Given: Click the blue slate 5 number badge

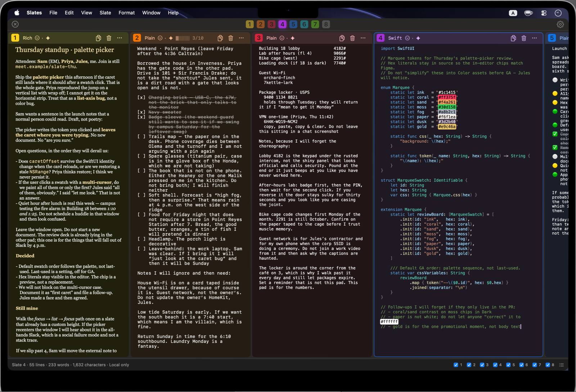Looking at the screenshot, I should [x=552, y=38].
